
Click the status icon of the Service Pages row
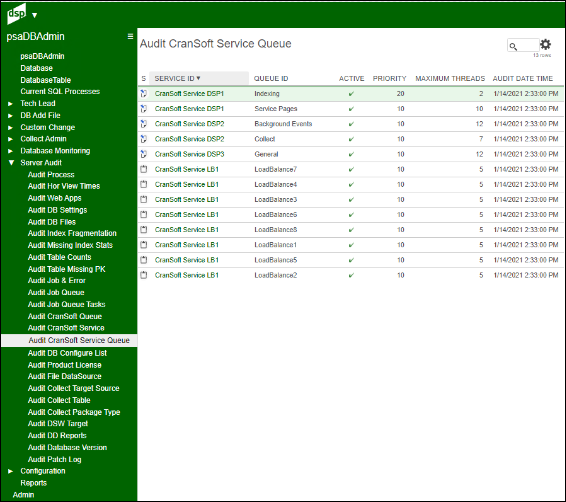click(x=144, y=109)
